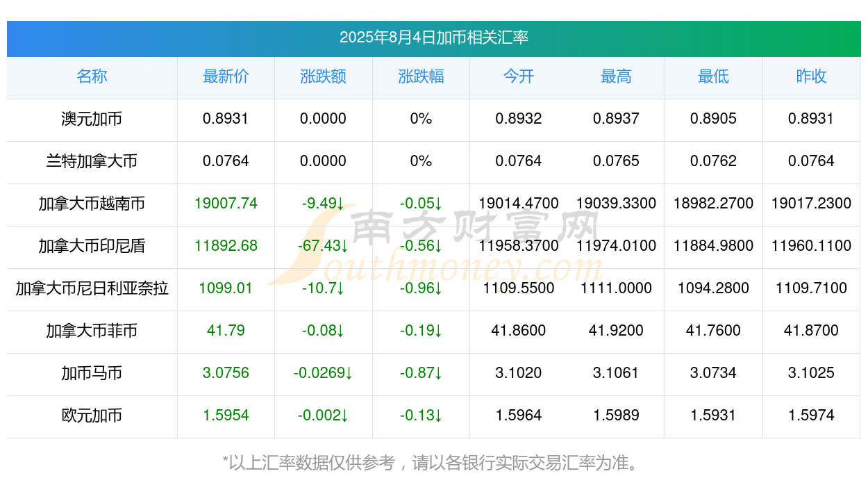Click the -67.43 change amount cell
868x485 pixels.
(x=323, y=246)
